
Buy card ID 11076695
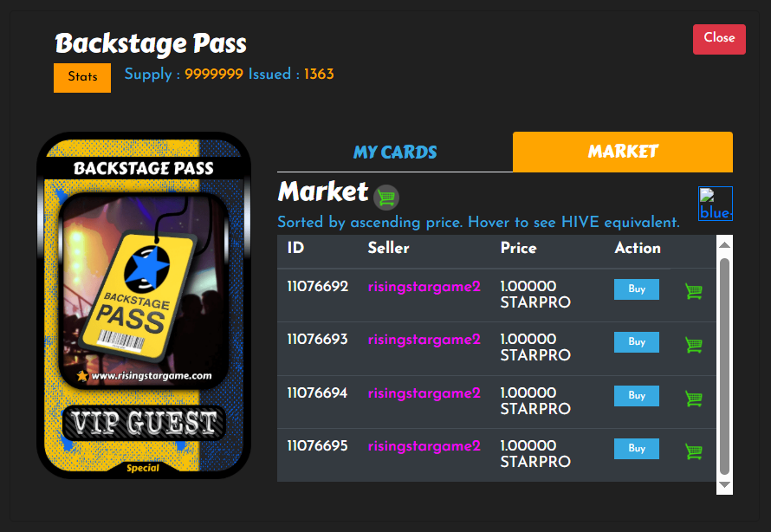pyautogui.click(x=637, y=449)
